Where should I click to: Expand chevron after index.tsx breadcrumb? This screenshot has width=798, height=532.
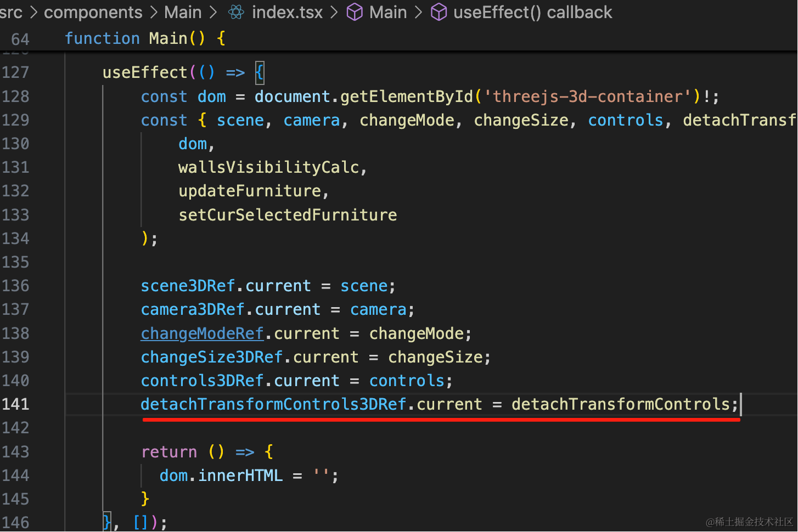[334, 12]
